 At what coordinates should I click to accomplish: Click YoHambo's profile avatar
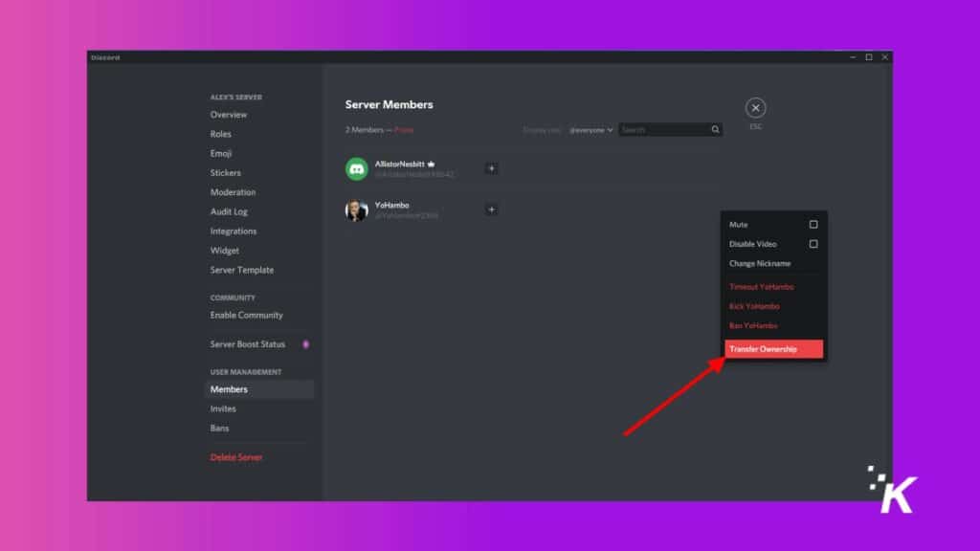click(357, 209)
